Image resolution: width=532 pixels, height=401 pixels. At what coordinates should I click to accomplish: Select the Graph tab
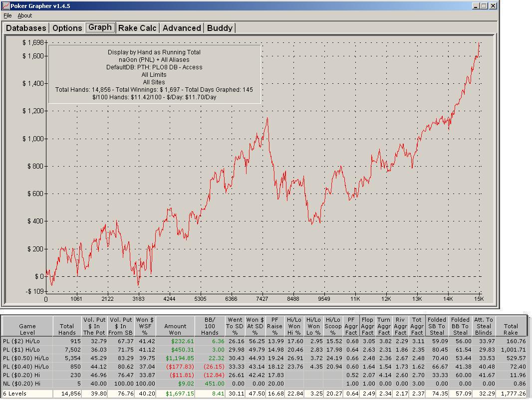pyautogui.click(x=100, y=27)
